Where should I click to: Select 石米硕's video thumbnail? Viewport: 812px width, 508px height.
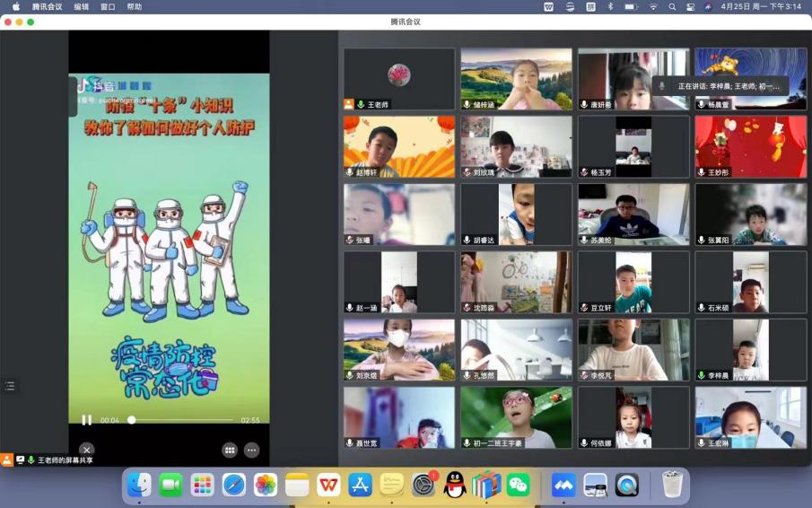tap(751, 282)
